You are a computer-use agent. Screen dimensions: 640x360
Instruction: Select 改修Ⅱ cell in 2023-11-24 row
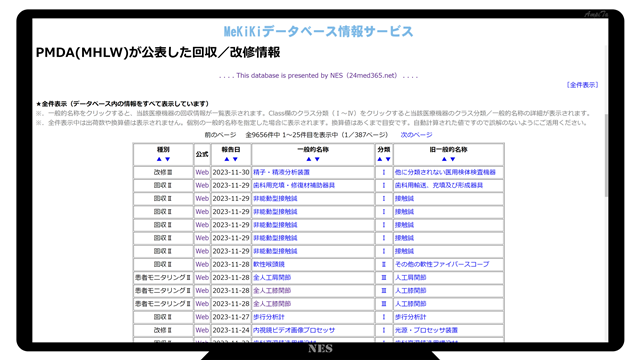click(x=163, y=330)
